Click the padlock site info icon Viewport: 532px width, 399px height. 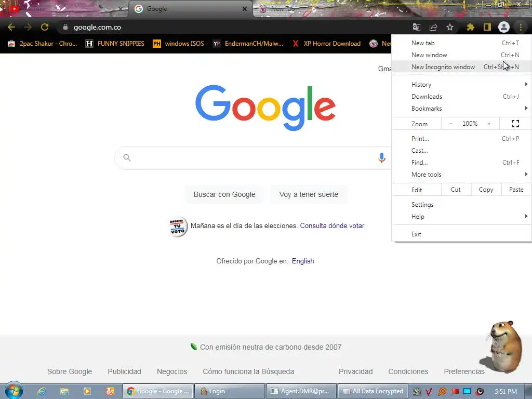tap(65, 27)
